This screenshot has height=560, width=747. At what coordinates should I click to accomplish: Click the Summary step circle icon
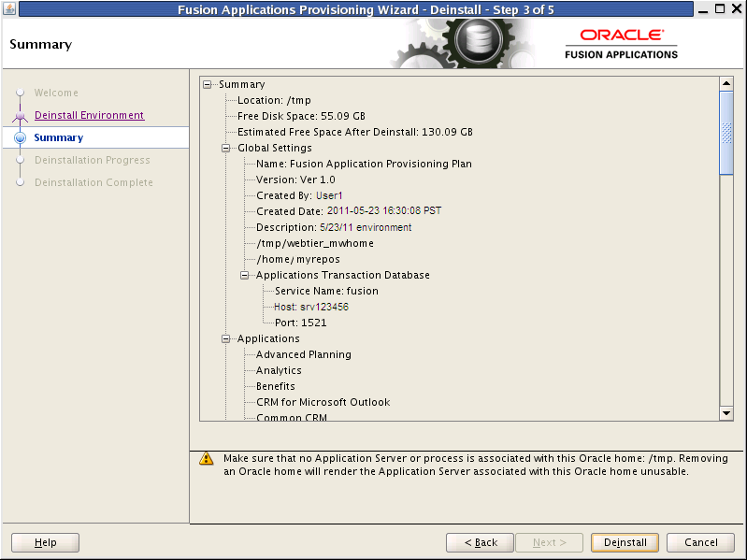click(x=20, y=137)
